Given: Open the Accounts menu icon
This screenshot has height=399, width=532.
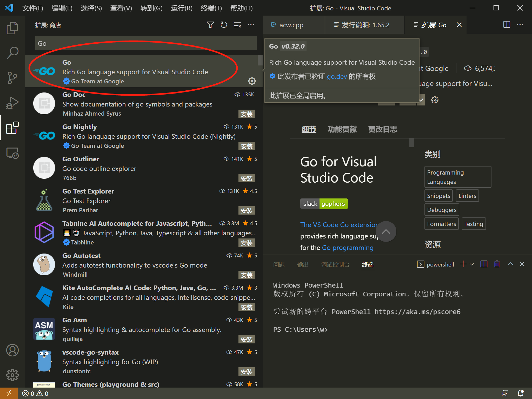Looking at the screenshot, I should (x=12, y=350).
